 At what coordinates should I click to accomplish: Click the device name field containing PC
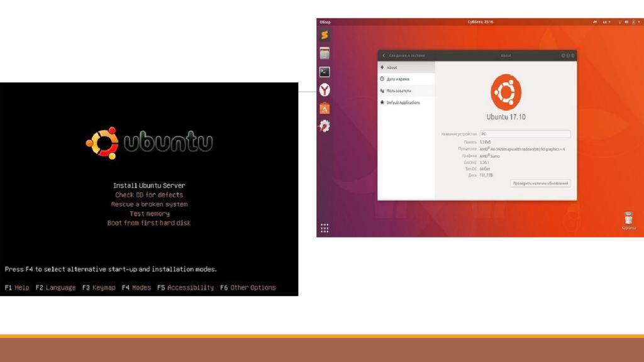pos(525,134)
